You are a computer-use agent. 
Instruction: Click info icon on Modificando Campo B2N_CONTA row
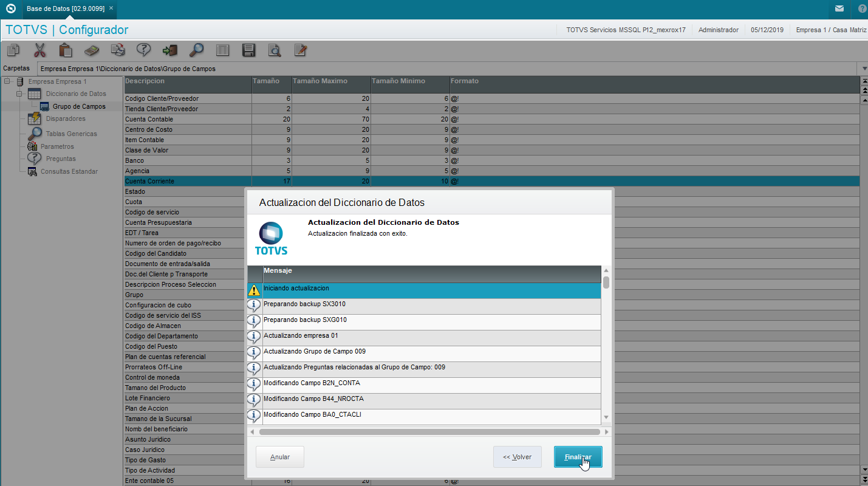tap(255, 385)
